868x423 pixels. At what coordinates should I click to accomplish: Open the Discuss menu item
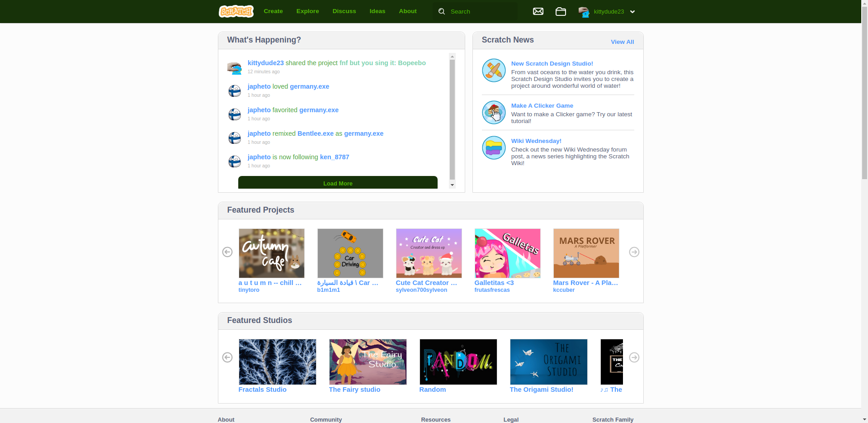tap(344, 11)
